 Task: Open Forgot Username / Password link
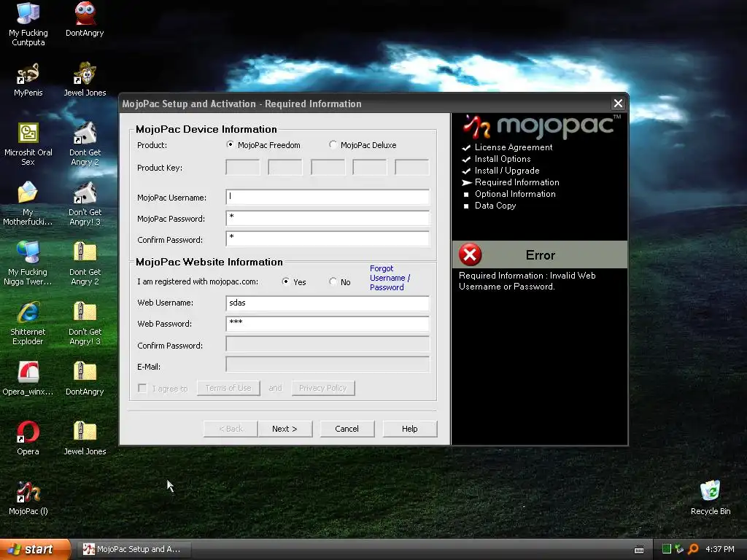[x=390, y=278]
